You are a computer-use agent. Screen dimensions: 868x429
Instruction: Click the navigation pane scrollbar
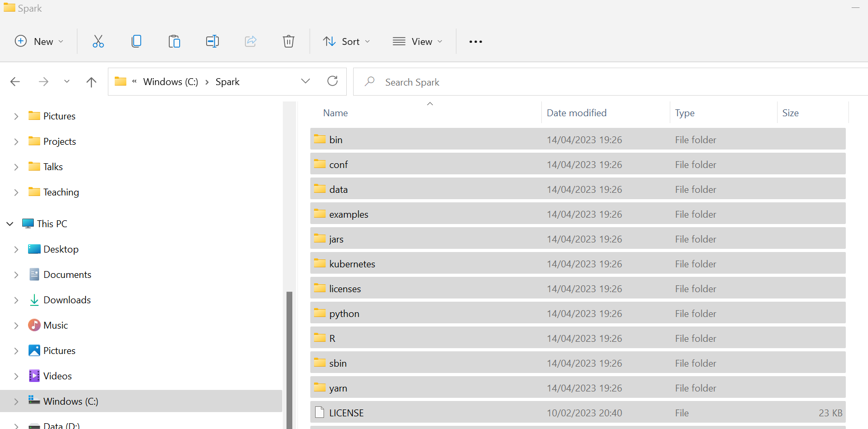(289, 359)
